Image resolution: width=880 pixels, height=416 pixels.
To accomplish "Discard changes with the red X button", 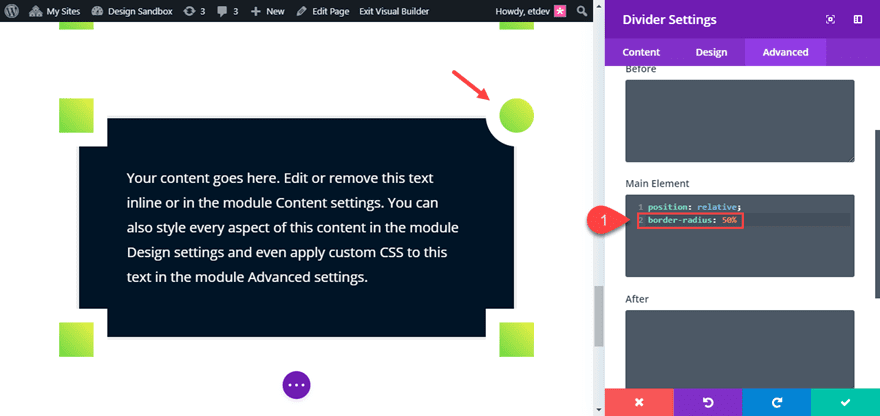I will pos(639,402).
